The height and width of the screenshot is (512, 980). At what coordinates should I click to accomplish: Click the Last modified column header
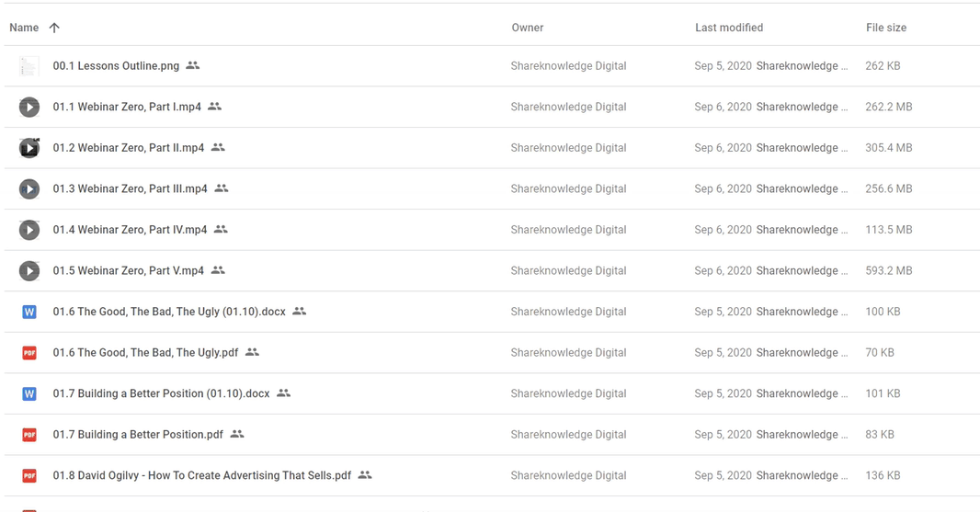click(729, 28)
